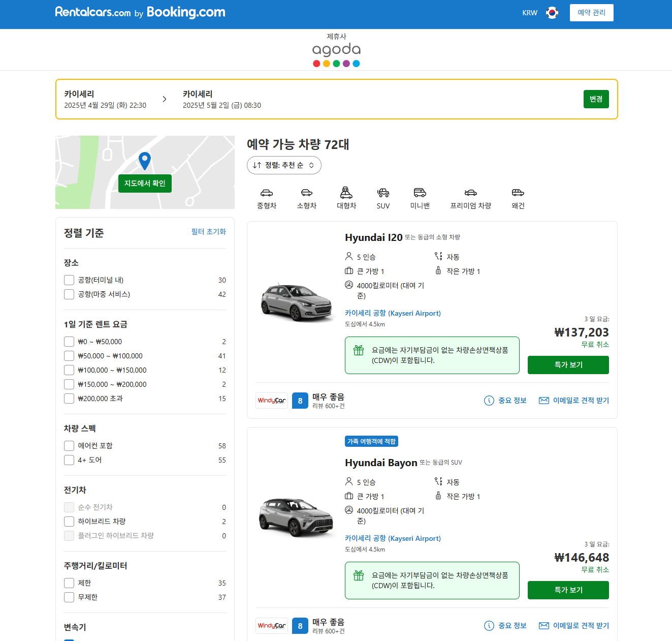This screenshot has width=672, height=641.
Task: Click the info icon in Hyundai Bayon card
Action: coord(489,626)
